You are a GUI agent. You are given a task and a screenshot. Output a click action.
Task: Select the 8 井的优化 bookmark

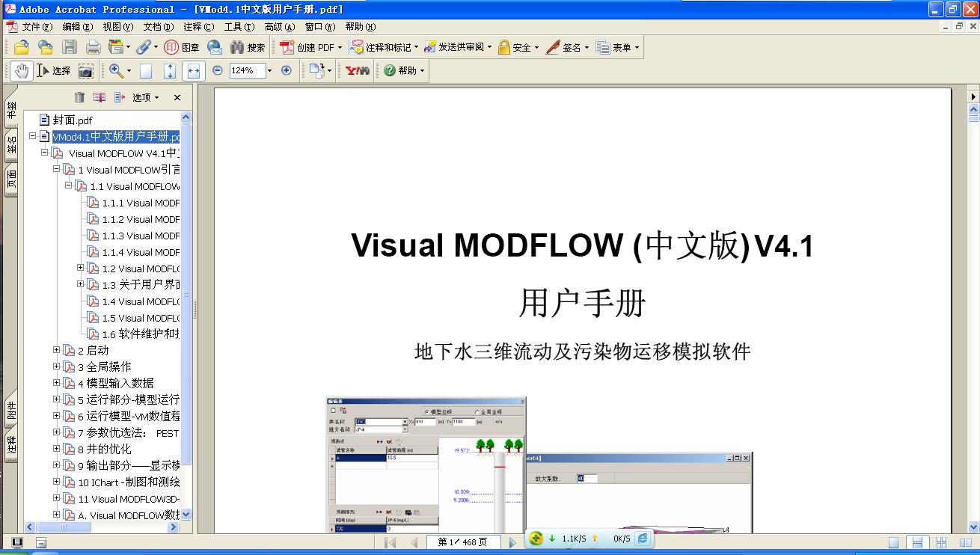(104, 449)
